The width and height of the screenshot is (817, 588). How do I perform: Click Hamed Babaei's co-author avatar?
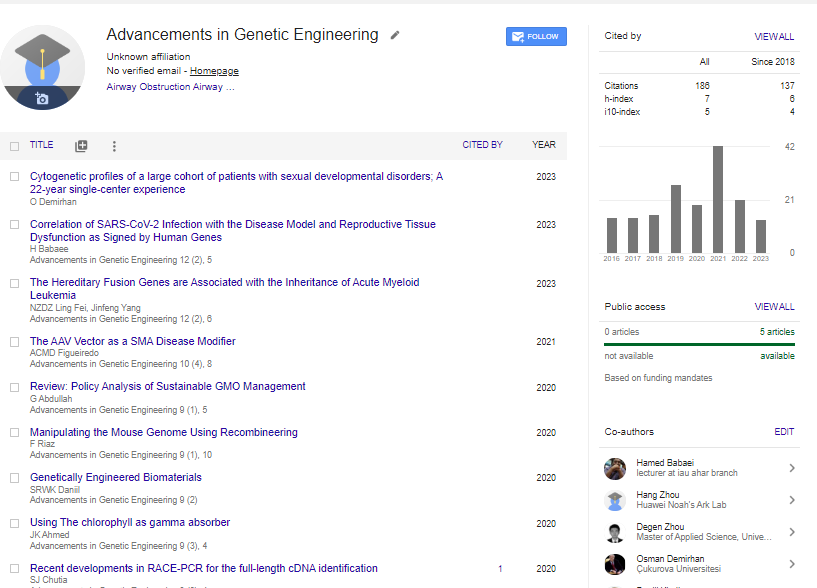click(x=616, y=468)
